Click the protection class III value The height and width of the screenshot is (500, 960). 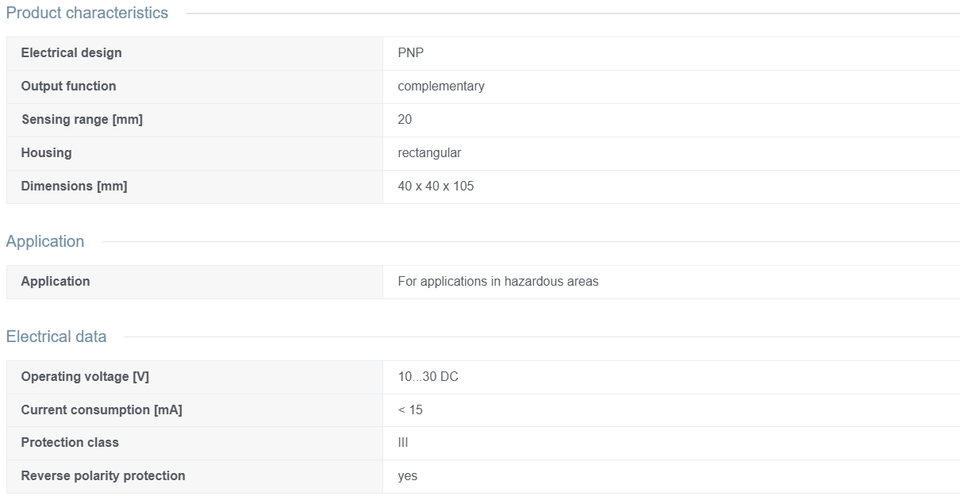pos(403,442)
